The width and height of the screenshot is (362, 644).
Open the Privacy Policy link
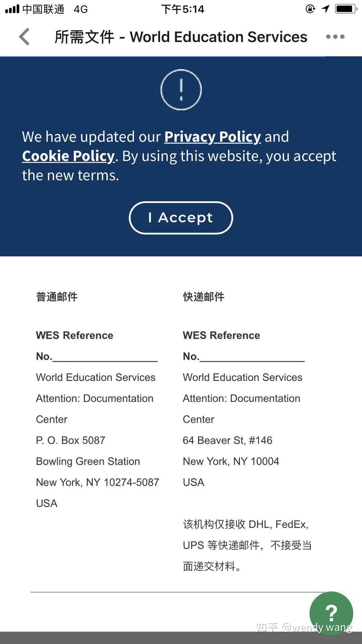pyautogui.click(x=213, y=137)
